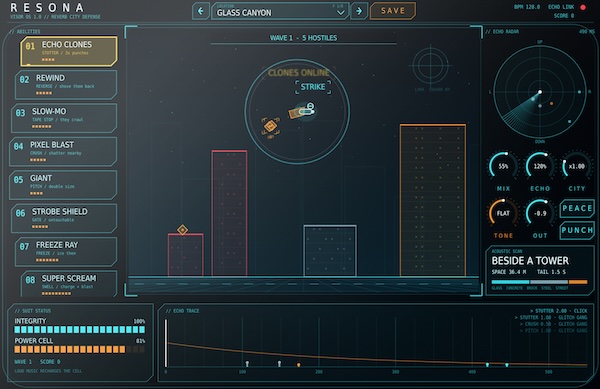Click the tall orange-outlined tower
This screenshot has height=389, width=600.
coord(433,200)
